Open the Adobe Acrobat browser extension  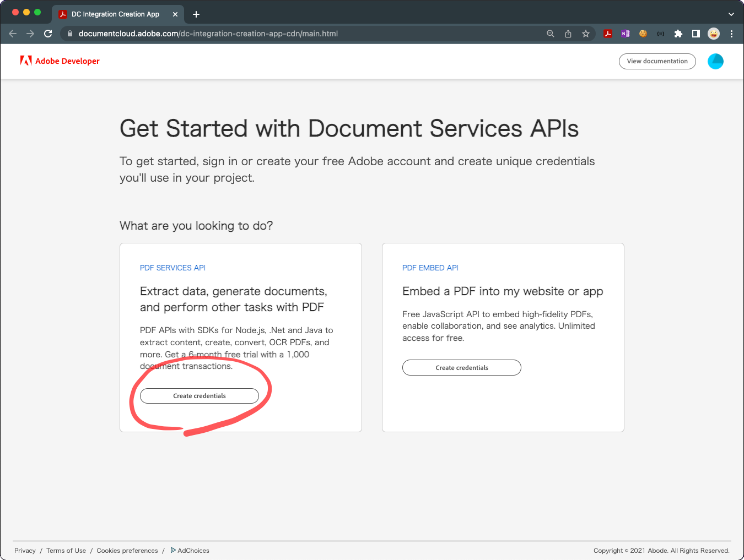coord(608,34)
